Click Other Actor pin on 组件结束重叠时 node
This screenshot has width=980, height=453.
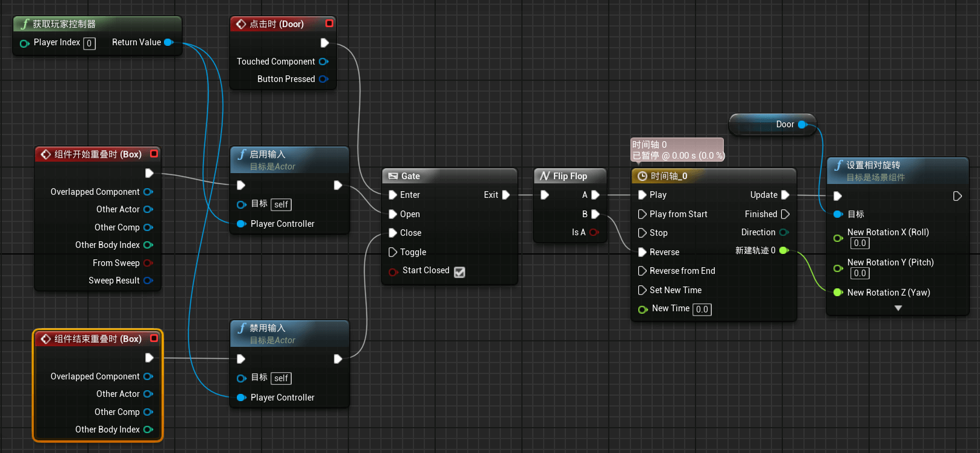(x=148, y=394)
